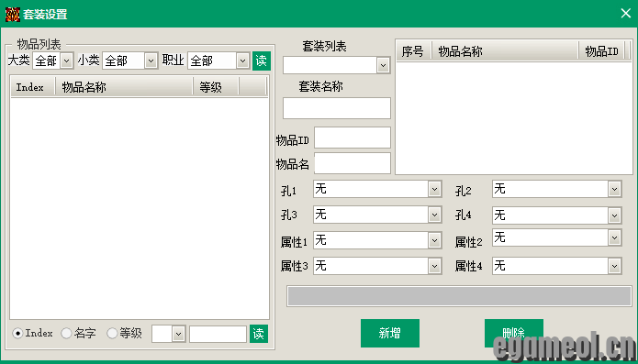Click the flame app icon in title bar
This screenshot has height=364, width=638.
pyautogui.click(x=13, y=15)
